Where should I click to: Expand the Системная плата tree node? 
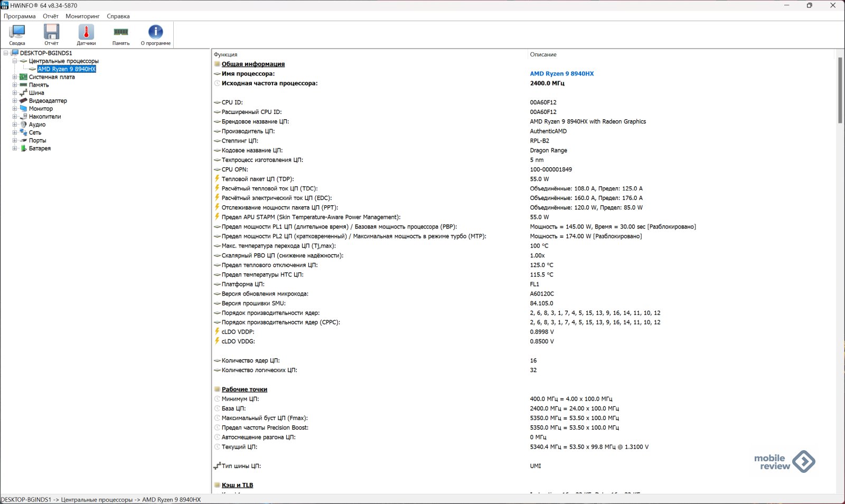pos(15,77)
